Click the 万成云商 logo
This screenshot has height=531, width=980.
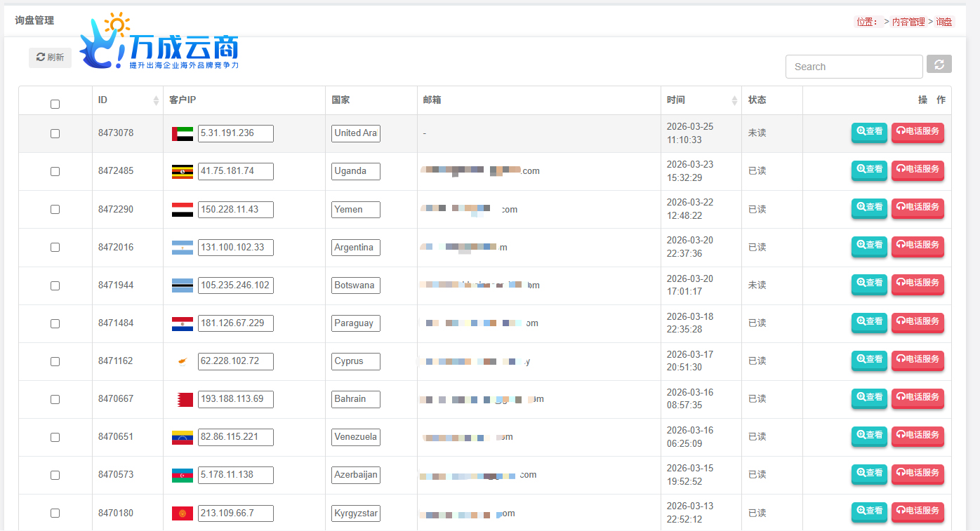click(160, 43)
